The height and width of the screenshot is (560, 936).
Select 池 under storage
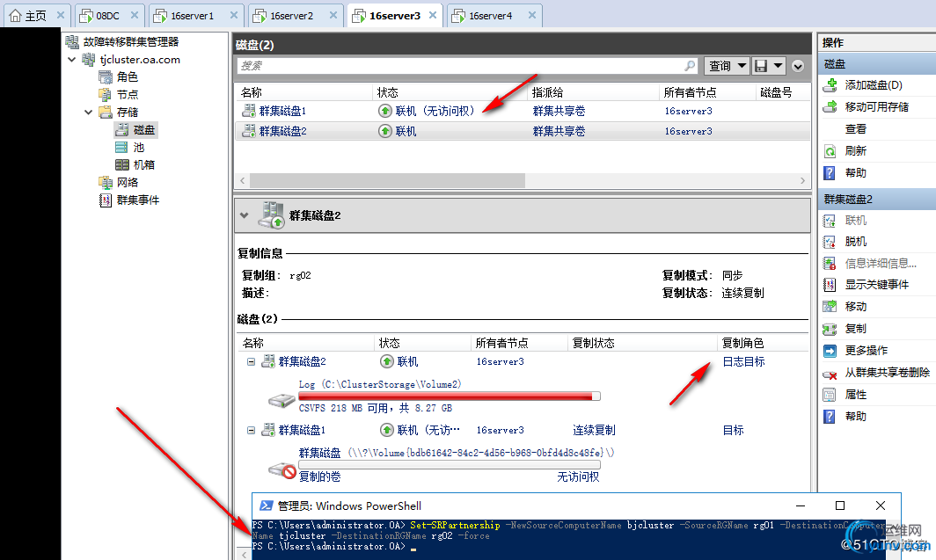pos(138,148)
